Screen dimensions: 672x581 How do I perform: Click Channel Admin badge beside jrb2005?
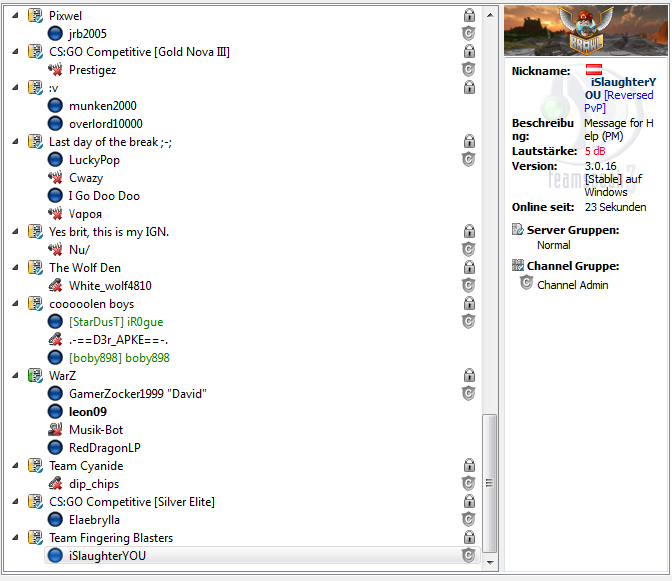click(468, 33)
